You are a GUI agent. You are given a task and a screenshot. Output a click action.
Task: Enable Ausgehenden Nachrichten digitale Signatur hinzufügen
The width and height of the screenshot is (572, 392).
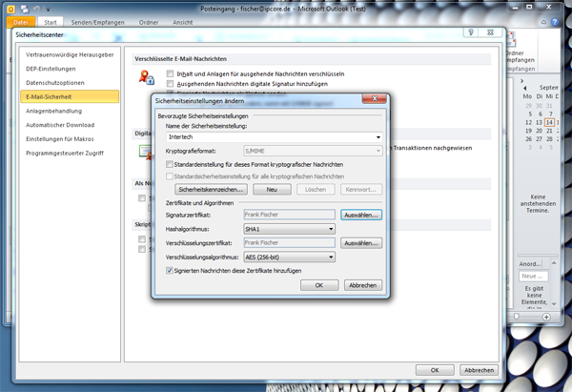click(x=170, y=84)
